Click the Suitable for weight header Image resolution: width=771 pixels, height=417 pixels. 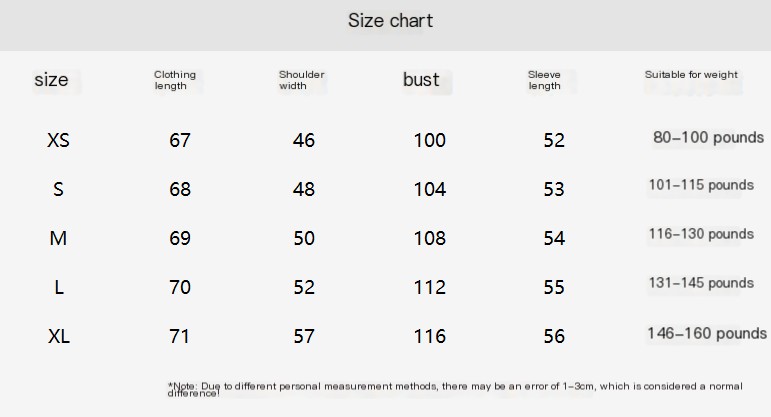coord(691,75)
